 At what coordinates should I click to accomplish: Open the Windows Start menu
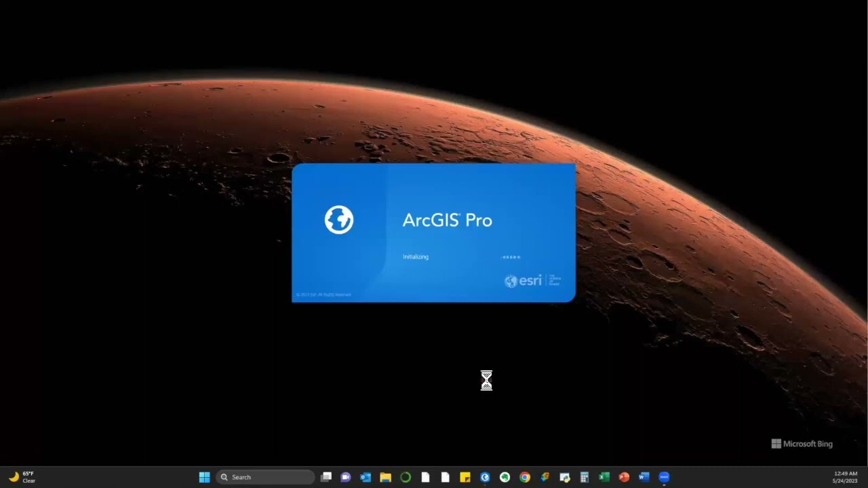pyautogui.click(x=204, y=477)
